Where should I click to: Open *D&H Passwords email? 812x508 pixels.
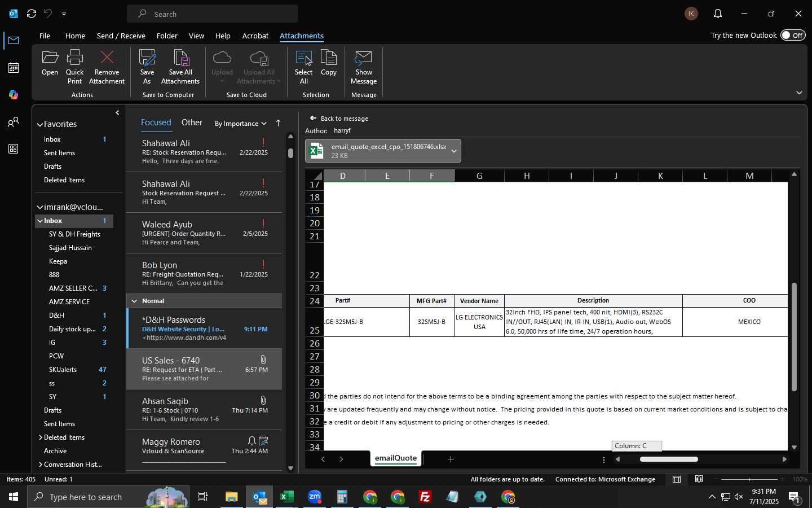[x=204, y=329]
